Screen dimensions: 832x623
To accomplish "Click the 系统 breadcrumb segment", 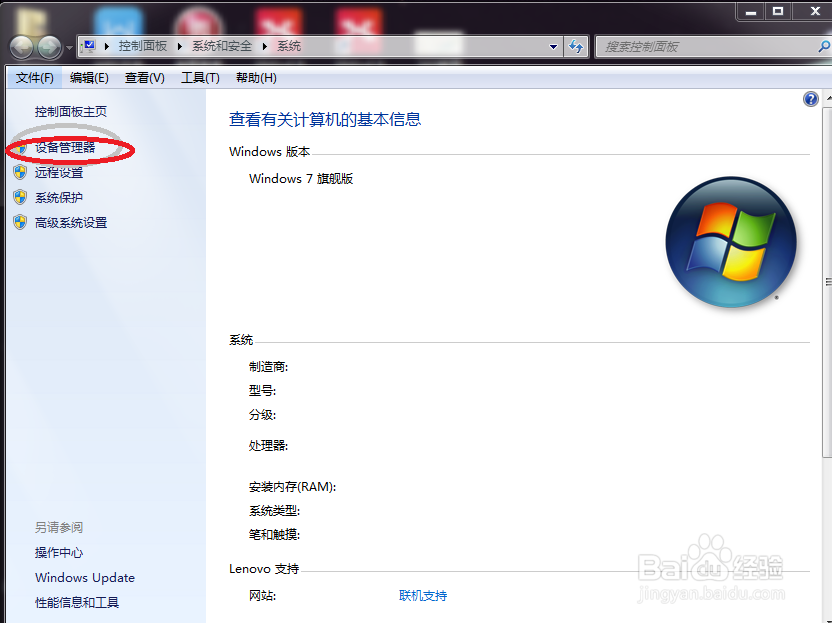I will 289,46.
